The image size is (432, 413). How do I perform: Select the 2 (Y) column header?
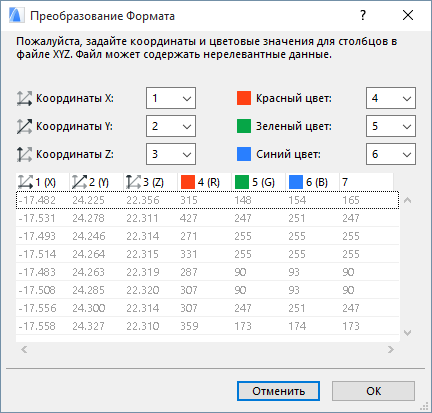tap(97, 182)
